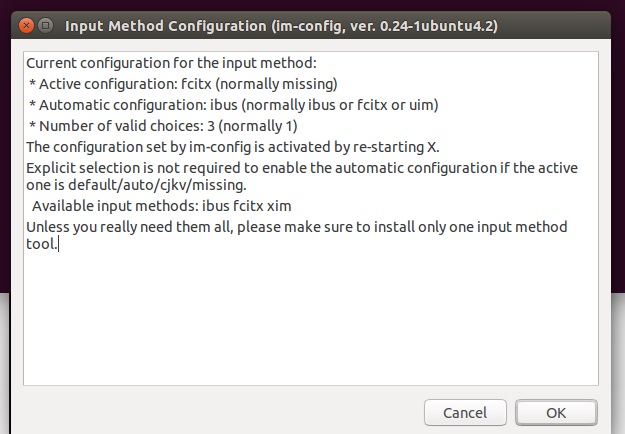Click the 'Available input methods' line
625x434 pixels.
point(161,206)
